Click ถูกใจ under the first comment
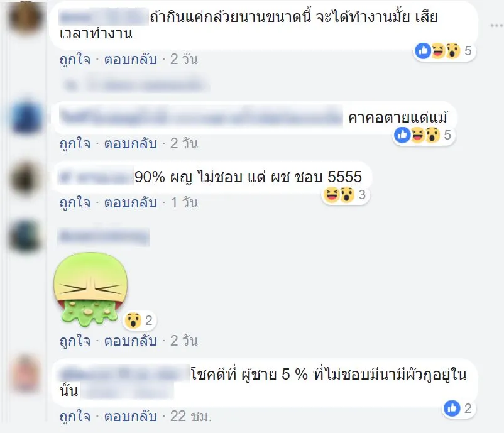 (75, 59)
